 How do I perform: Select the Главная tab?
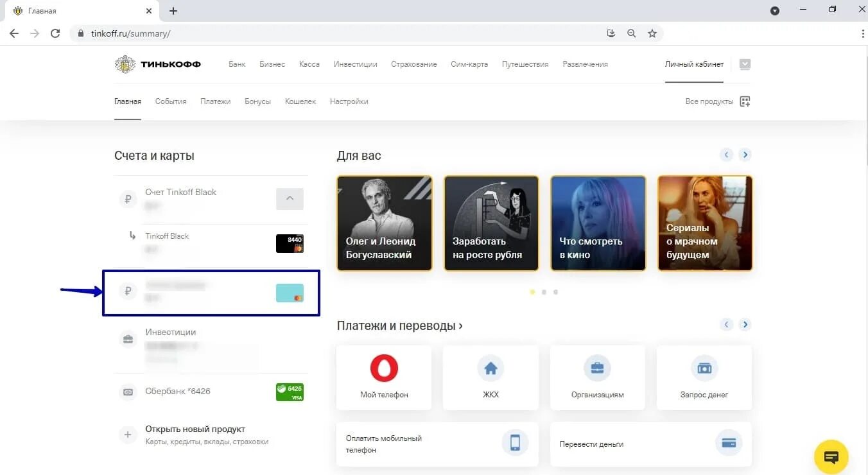(x=128, y=101)
